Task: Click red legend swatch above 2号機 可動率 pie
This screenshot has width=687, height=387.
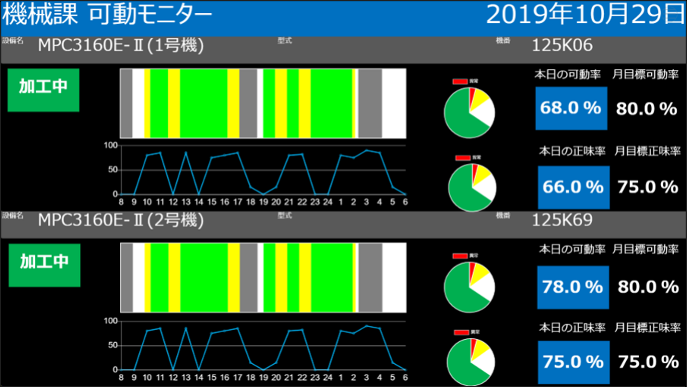Action: 460,256
